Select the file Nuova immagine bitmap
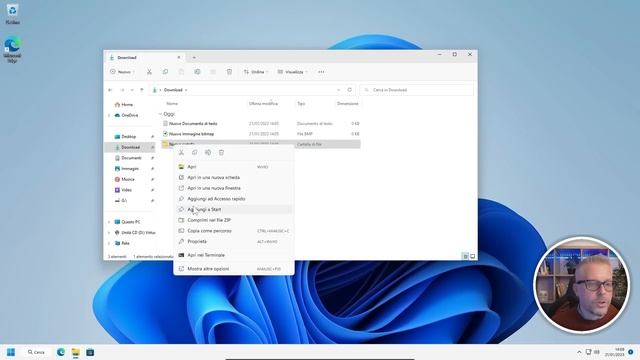Screen dimensions: 640x360 point(261,134)
